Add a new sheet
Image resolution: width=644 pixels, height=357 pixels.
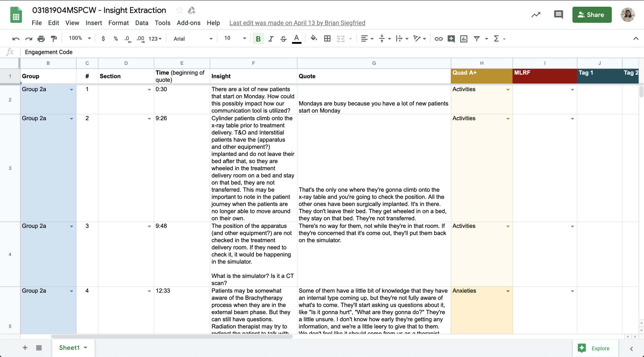point(25,348)
